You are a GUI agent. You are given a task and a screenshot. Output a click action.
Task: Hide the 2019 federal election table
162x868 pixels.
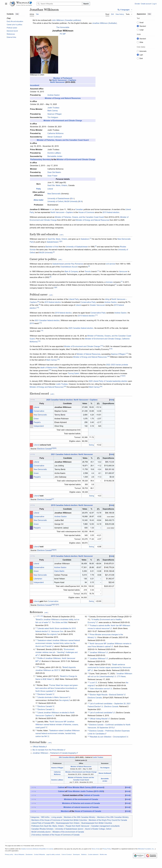pos(112,505)
